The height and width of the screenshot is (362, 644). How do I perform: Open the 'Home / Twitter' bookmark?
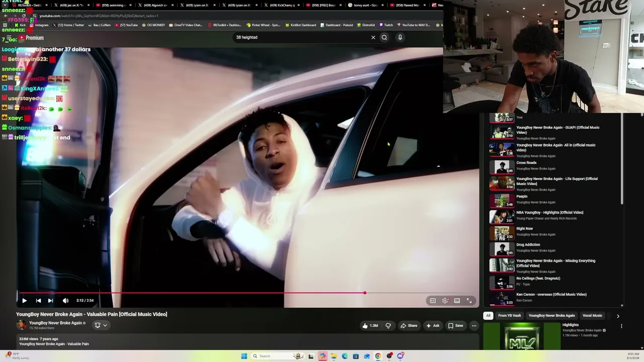tap(68, 25)
